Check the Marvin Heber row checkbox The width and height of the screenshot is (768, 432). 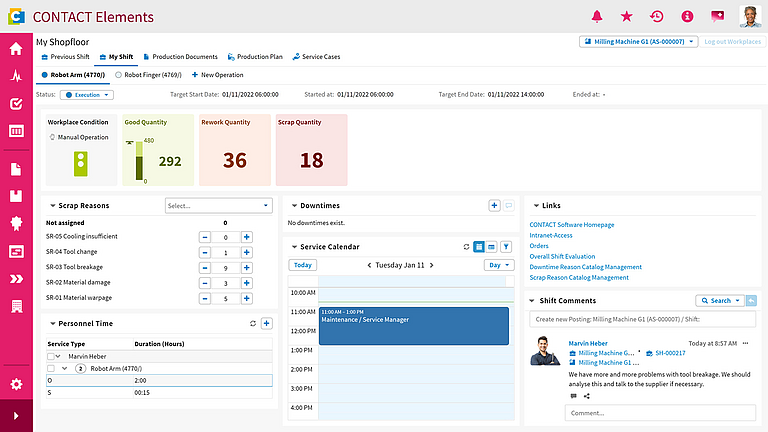(50, 357)
